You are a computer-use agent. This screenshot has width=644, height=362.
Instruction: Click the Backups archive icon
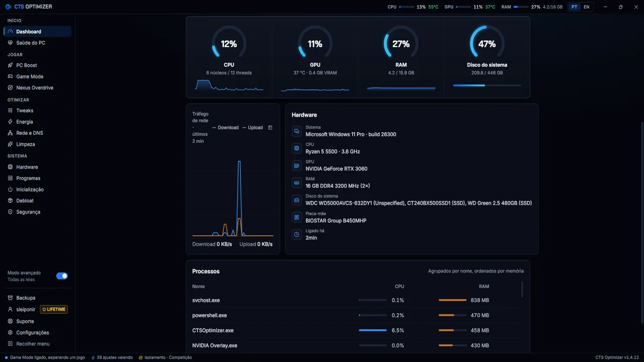[11, 298]
